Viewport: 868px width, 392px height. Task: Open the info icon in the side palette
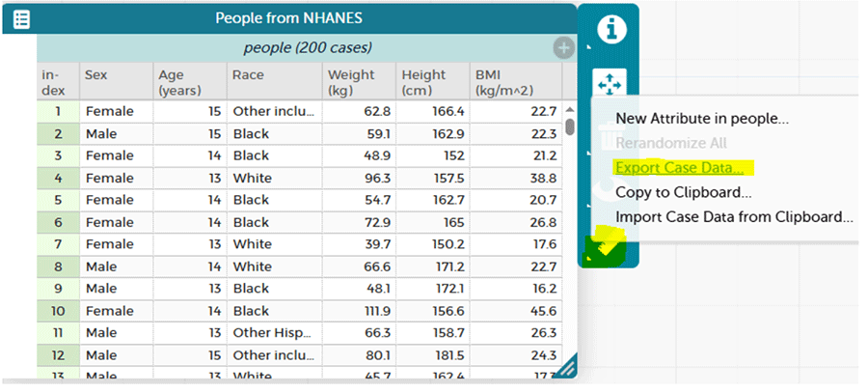pos(611,29)
